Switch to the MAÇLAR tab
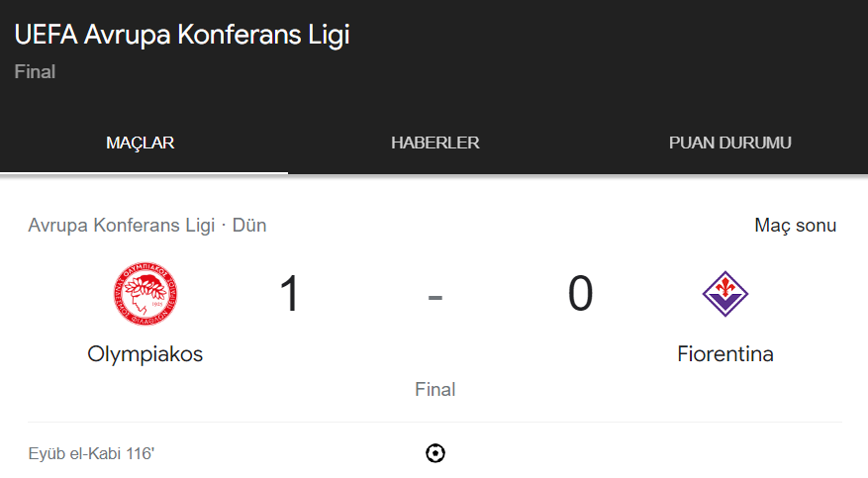Viewport: 868px width, 478px height. pos(141,143)
